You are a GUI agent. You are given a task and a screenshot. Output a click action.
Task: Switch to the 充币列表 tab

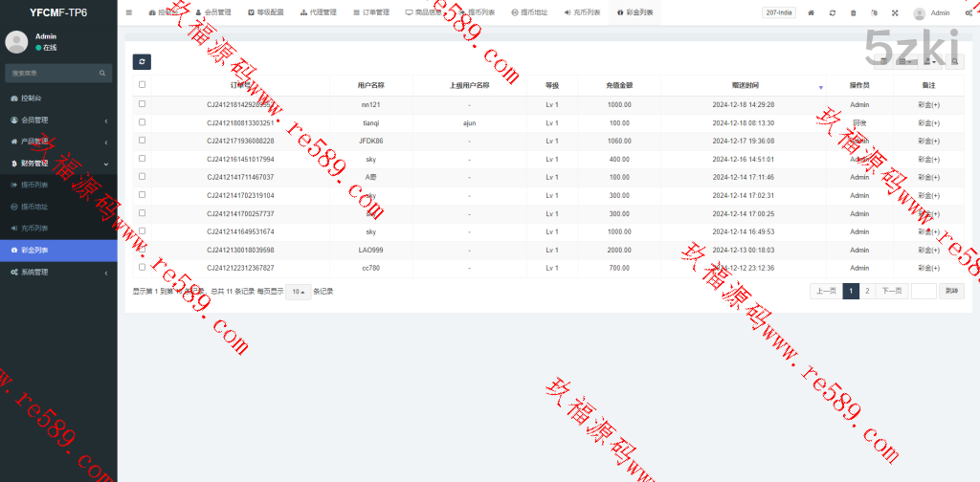click(x=582, y=13)
